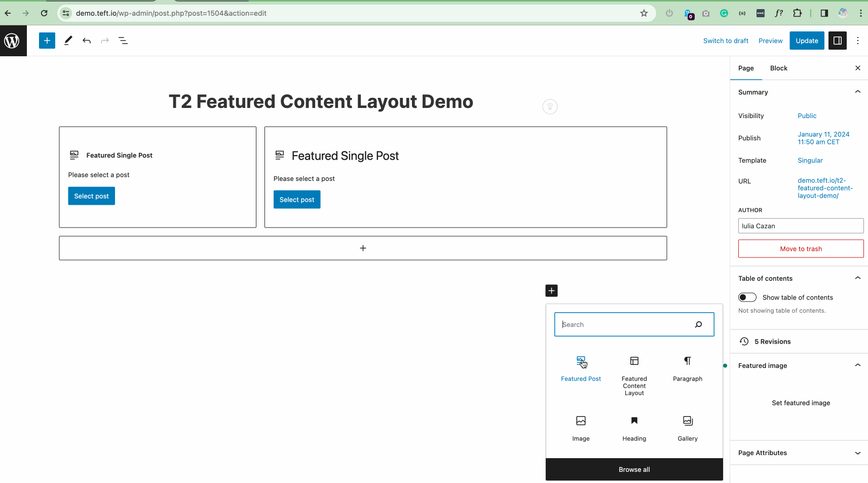Select the Page tab in sidebar
This screenshot has width=868, height=483.
(745, 68)
